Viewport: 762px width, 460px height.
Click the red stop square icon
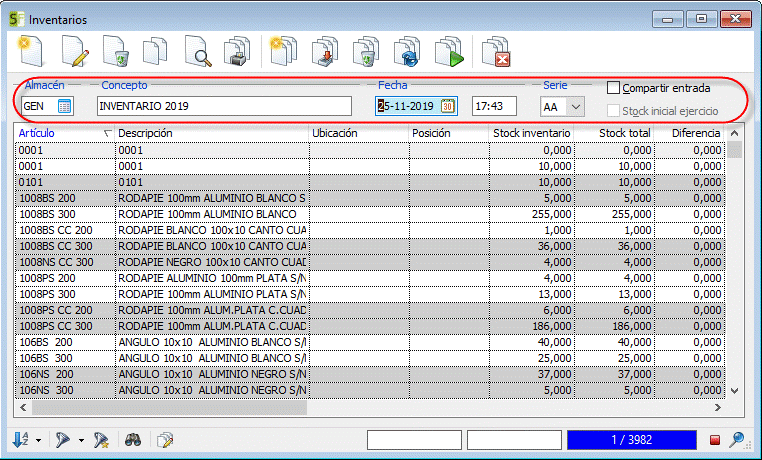point(715,440)
